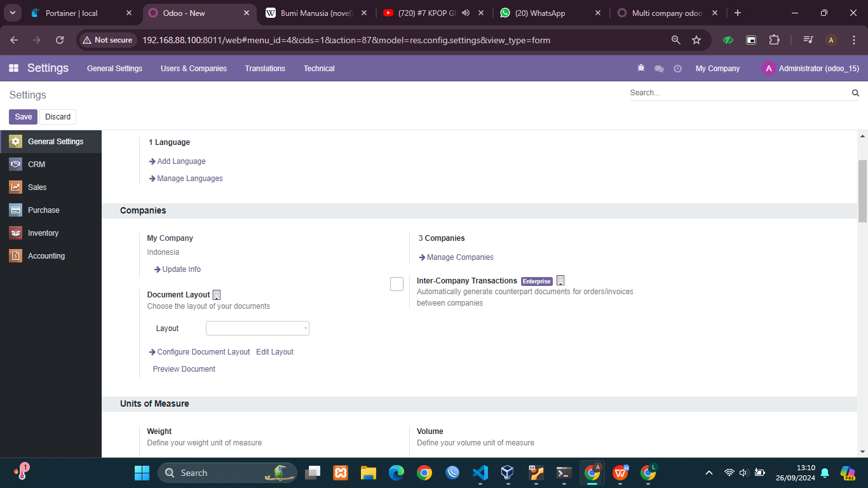This screenshot has width=868, height=488.
Task: Open the Translations menu
Action: pos(265,69)
